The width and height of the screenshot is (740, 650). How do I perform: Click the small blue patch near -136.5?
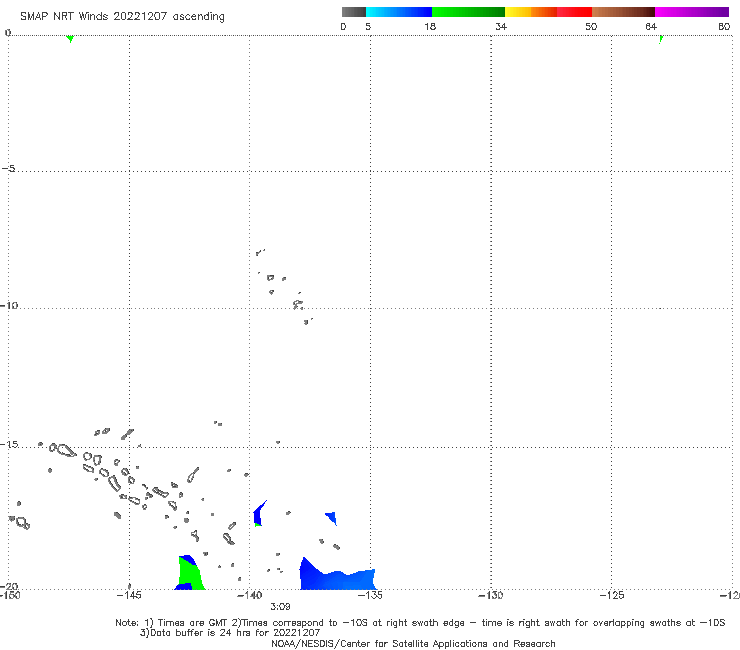pyautogui.click(x=331, y=518)
